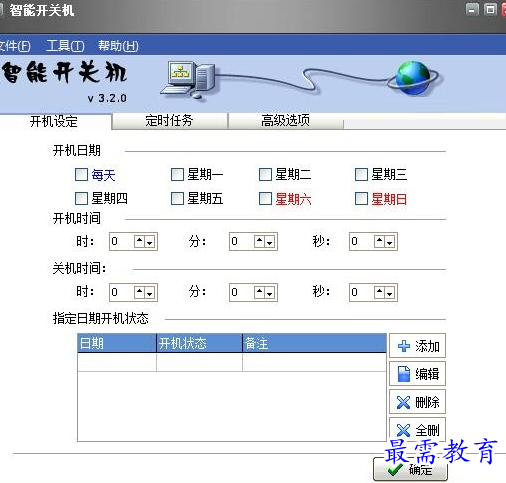The image size is (506, 483).
Task: Click the 日期 column header
Action: 117,343
